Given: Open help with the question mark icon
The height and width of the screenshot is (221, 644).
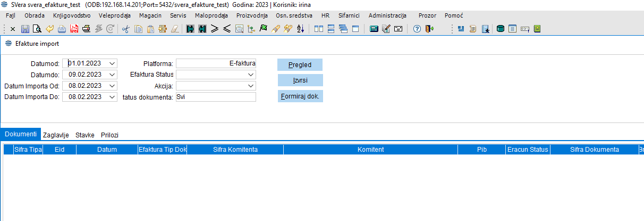Looking at the screenshot, I should point(417,29).
